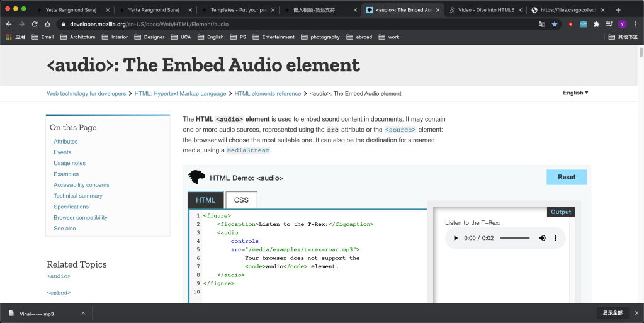This screenshot has width=644, height=323.
Task: Bookmark this page with star icon
Action: (555, 24)
